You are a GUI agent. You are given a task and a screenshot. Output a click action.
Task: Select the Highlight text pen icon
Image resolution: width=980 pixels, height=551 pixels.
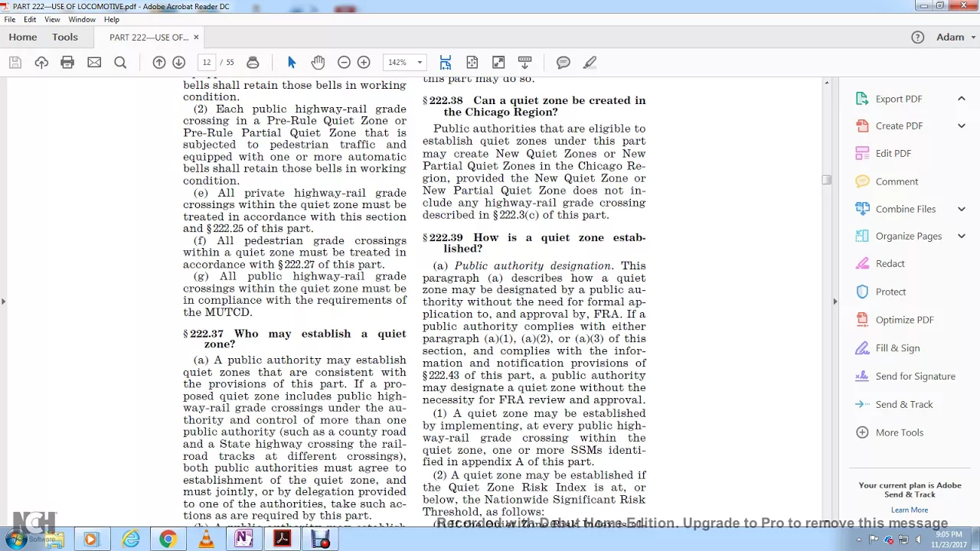pos(590,63)
